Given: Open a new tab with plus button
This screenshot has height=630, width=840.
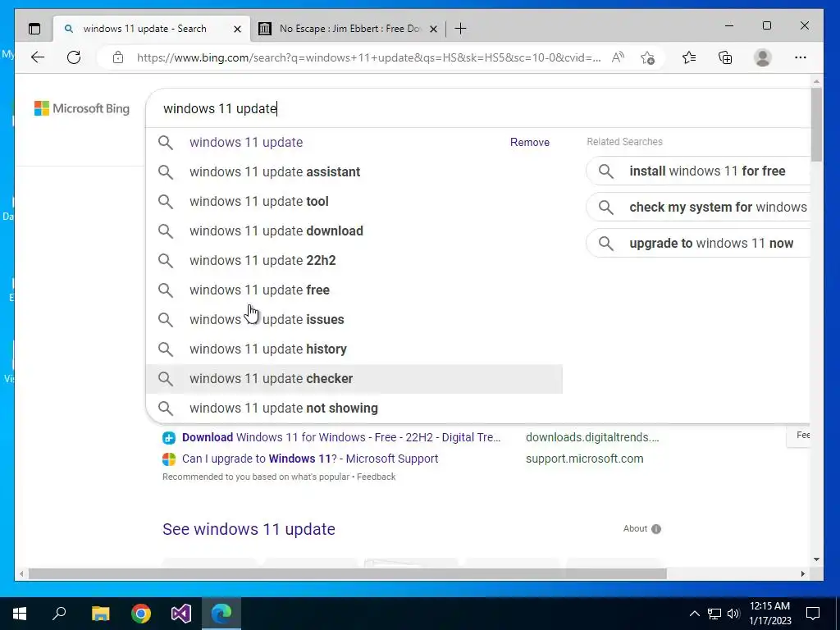Looking at the screenshot, I should click(x=460, y=29).
